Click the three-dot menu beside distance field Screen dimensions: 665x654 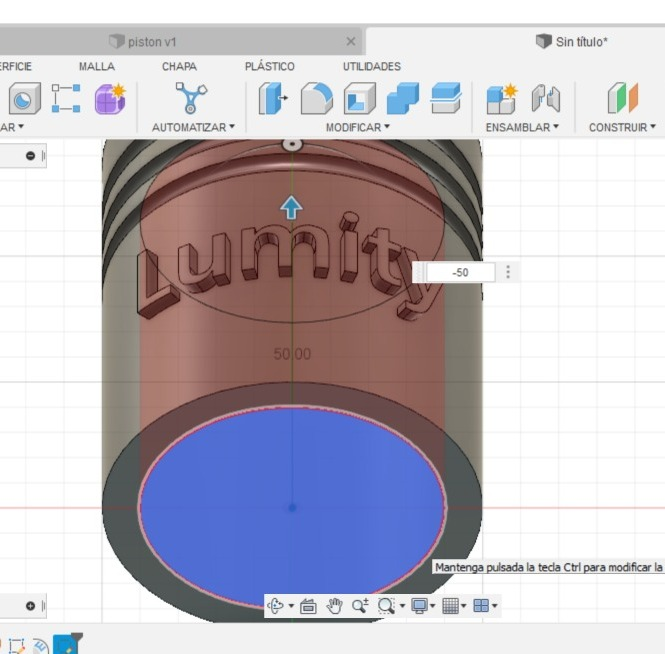pos(508,272)
